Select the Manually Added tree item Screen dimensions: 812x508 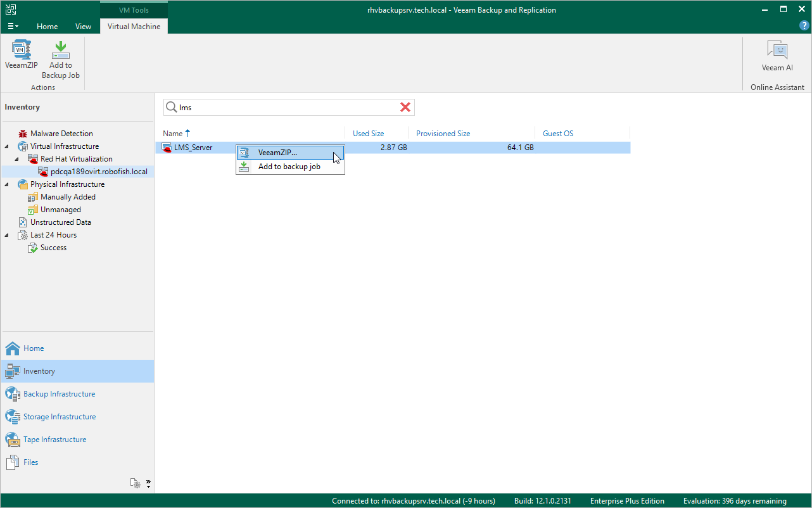(68, 197)
